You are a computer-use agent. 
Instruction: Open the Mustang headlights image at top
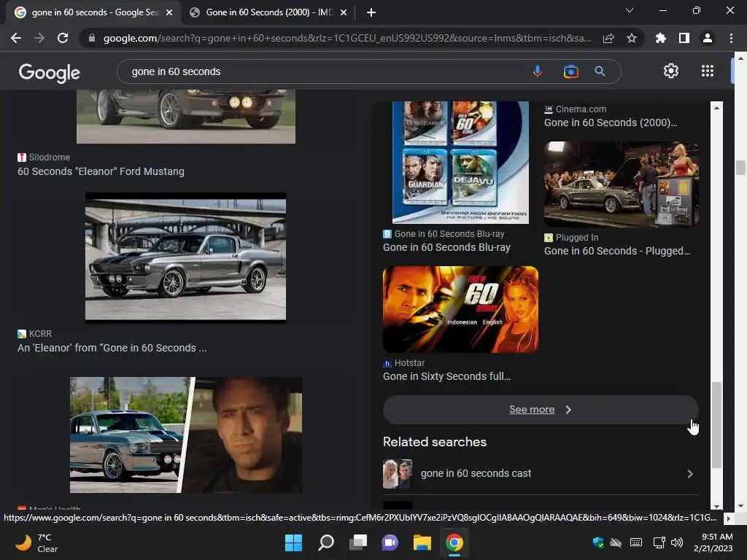point(186,116)
